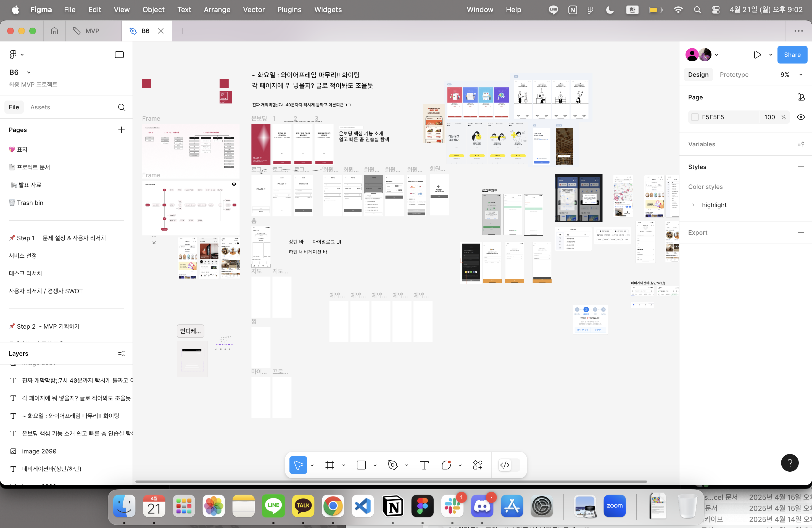Screen dimensions: 812x528
Task: Select the Text tool
Action: 424,465
